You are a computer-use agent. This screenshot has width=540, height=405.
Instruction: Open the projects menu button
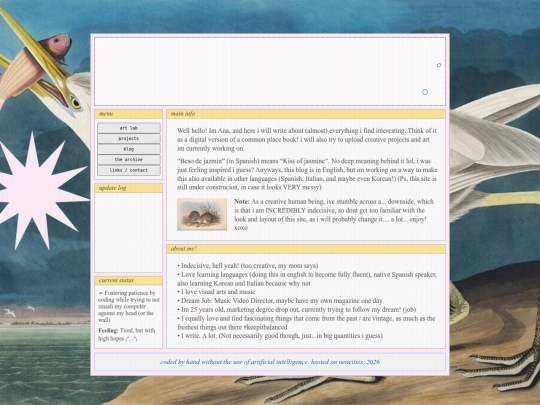pyautogui.click(x=128, y=138)
